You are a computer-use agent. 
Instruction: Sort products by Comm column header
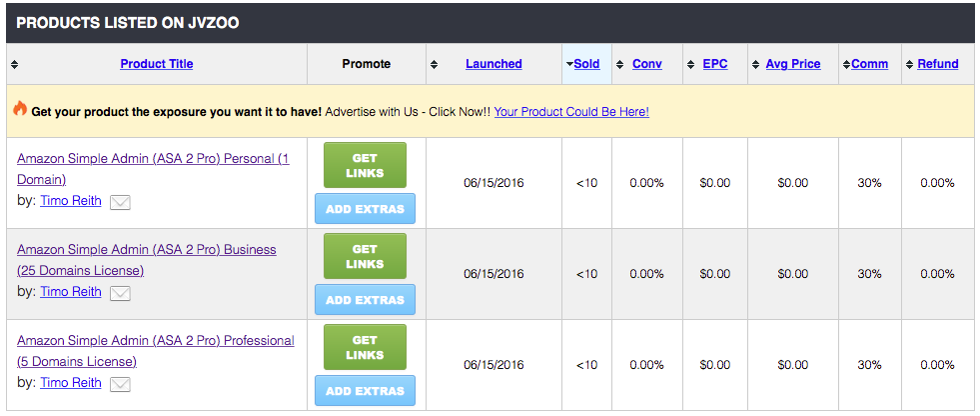869,64
